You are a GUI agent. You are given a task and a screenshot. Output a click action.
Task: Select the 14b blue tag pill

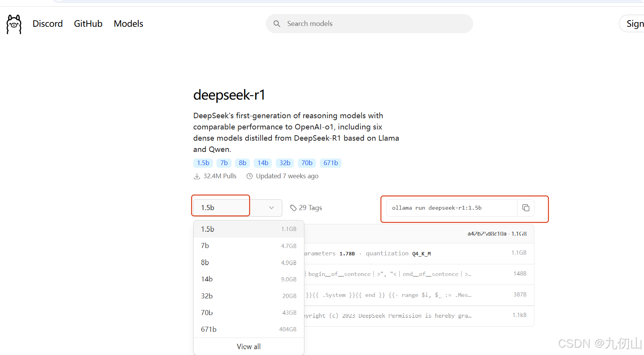[x=263, y=163]
